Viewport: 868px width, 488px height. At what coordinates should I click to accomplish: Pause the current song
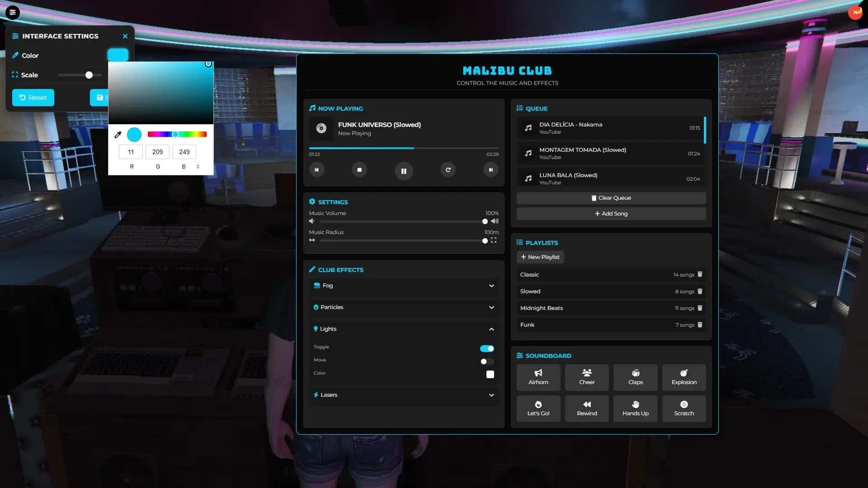[x=404, y=171]
